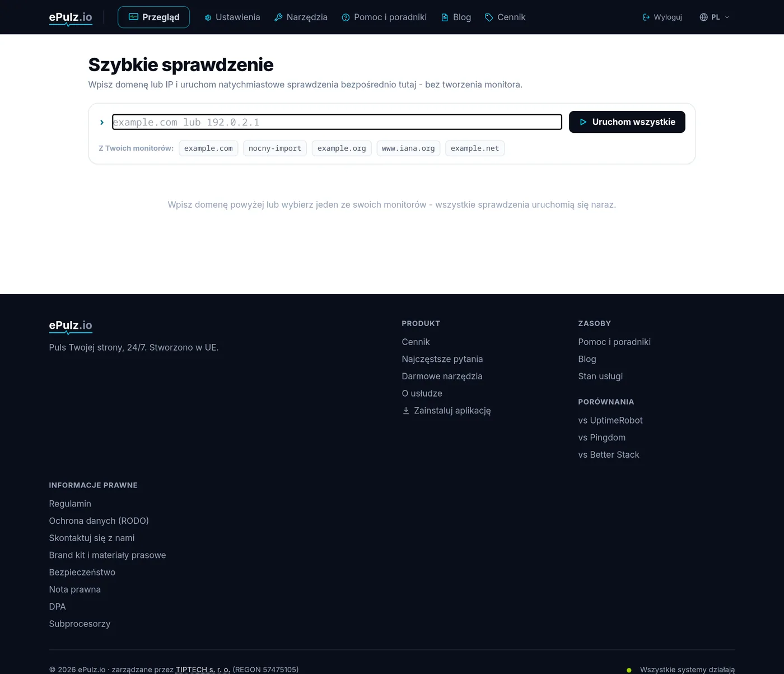Image resolution: width=784 pixels, height=674 pixels.
Task: Open Ochrona danych (RODO) link
Action: [99, 521]
